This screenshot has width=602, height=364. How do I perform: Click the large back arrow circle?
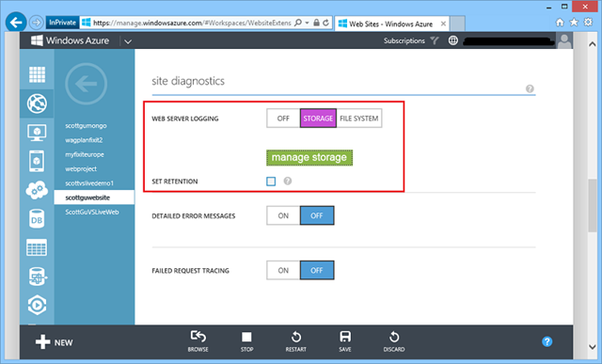pos(86,84)
